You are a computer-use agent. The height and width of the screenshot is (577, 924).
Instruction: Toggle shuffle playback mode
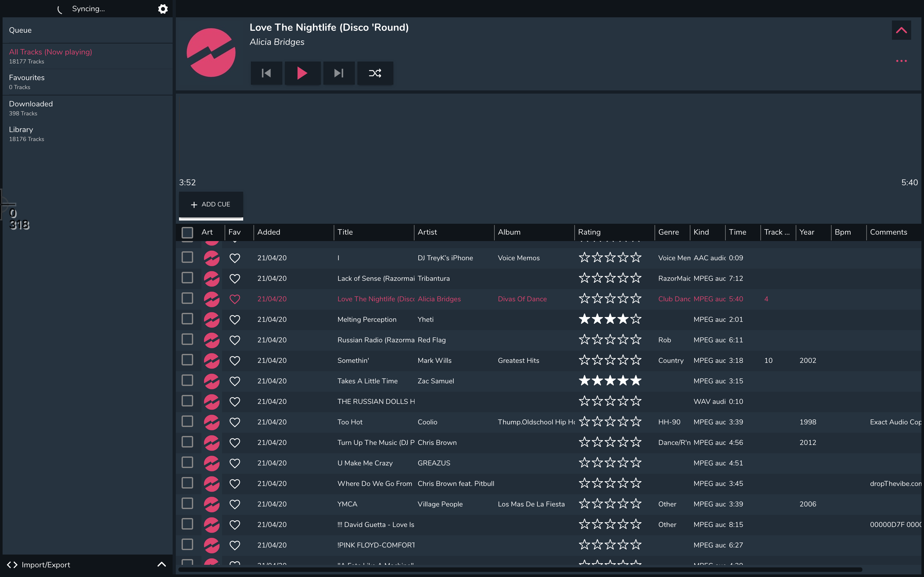[x=375, y=73]
